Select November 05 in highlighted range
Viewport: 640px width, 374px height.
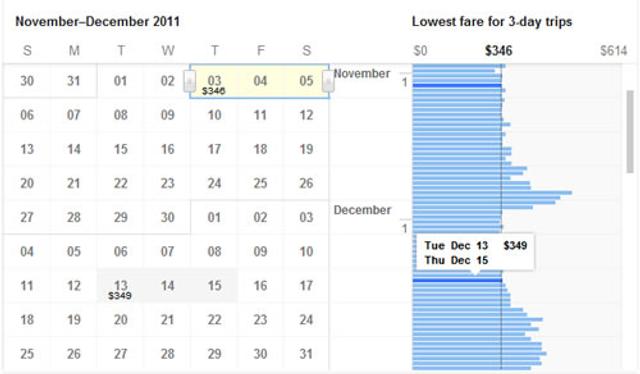point(306,81)
